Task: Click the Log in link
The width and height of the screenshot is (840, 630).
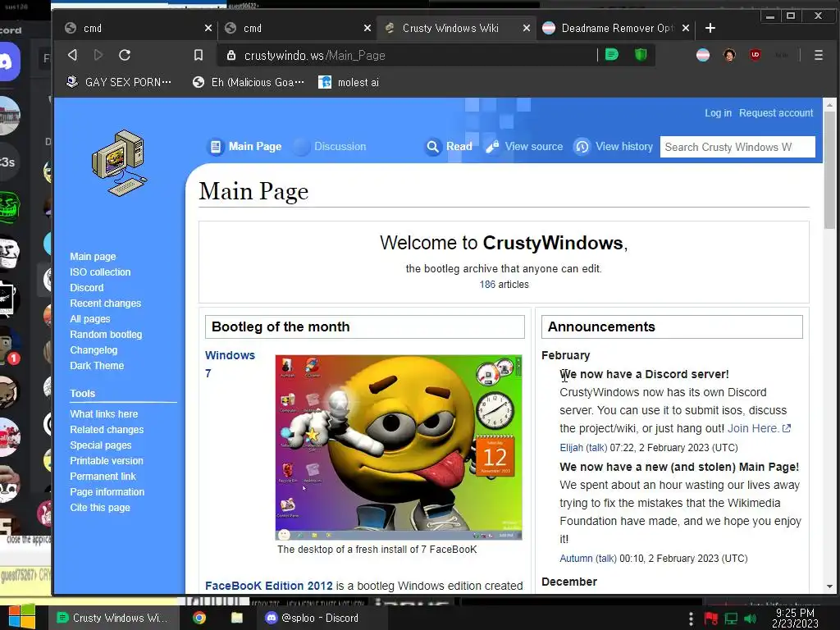Action: point(718,113)
